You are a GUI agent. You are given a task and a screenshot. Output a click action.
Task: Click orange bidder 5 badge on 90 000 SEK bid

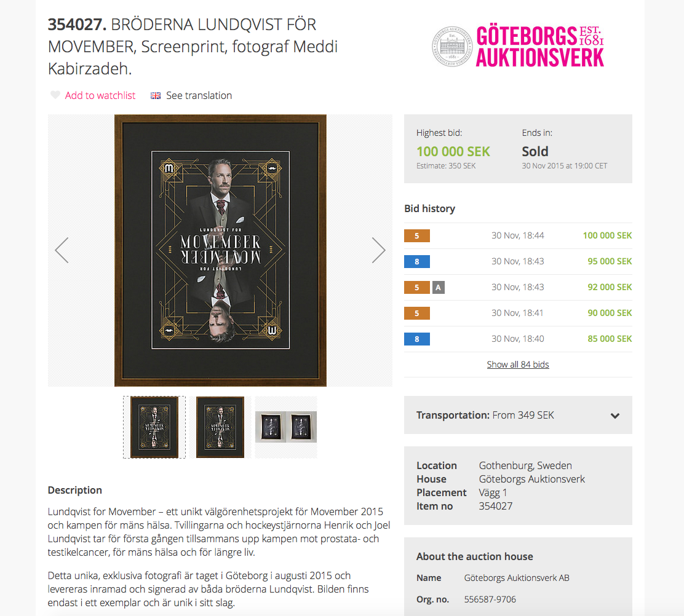(416, 313)
